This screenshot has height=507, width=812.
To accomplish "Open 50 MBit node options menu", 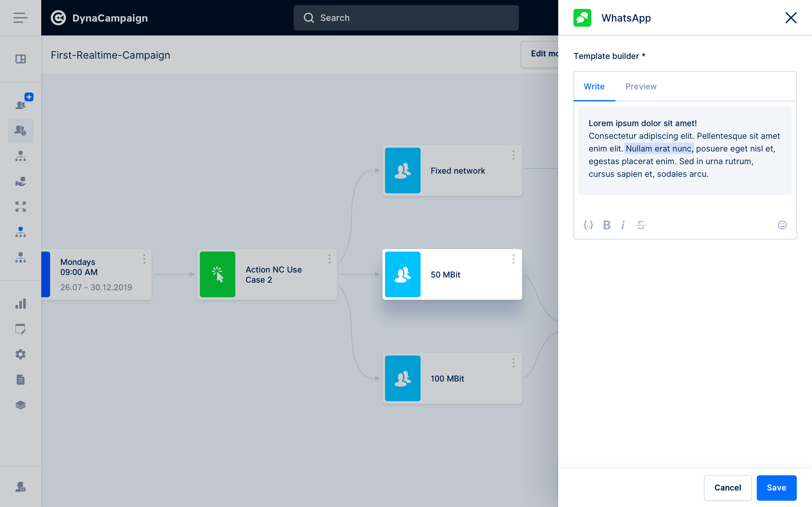I will click(x=514, y=259).
